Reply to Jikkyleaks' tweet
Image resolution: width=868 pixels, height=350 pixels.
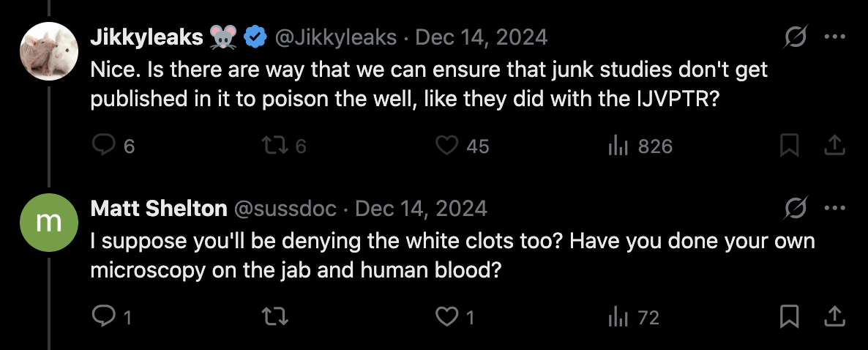coord(103,146)
